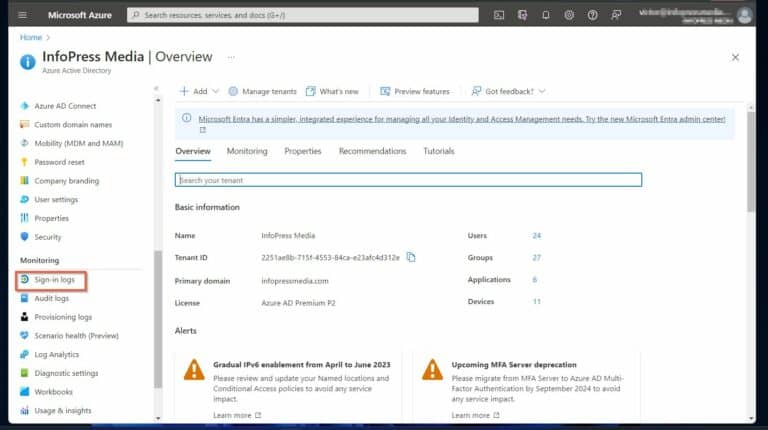768x430 pixels.
Task: Click the Log Analytics icon
Action: [x=24, y=354]
